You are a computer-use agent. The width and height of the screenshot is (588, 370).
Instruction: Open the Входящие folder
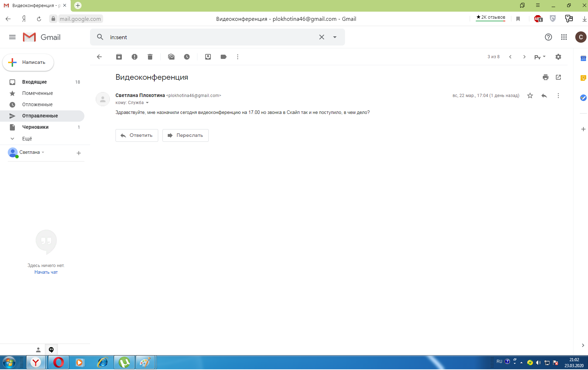coord(34,82)
